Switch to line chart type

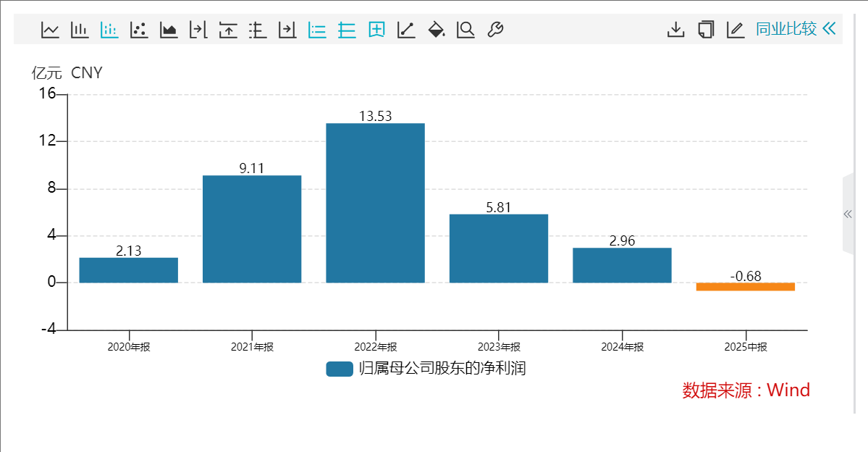[x=50, y=30]
